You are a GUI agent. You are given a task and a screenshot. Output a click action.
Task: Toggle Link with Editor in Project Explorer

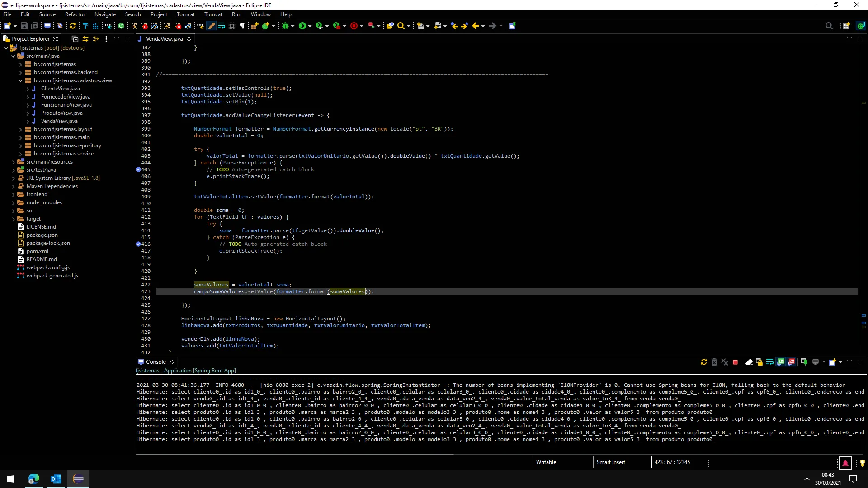point(85,39)
